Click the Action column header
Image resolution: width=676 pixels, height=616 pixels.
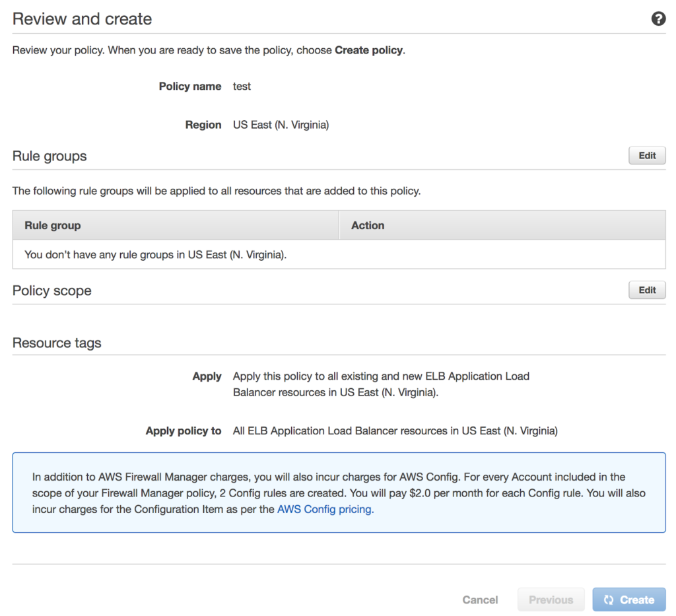pos(368,225)
